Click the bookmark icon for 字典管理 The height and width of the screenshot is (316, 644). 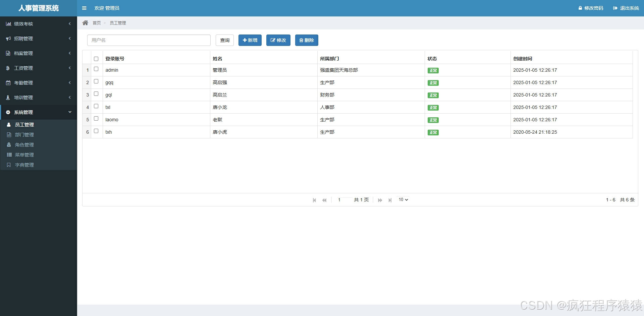tap(9, 165)
